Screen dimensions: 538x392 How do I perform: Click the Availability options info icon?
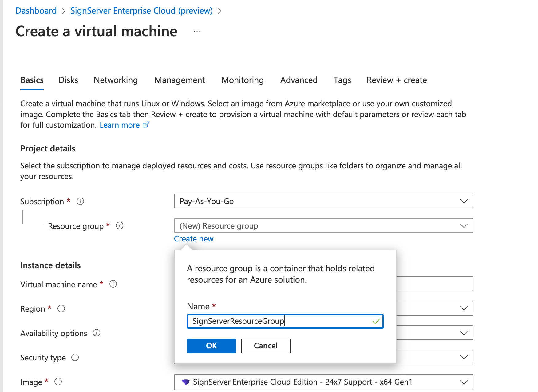[x=97, y=333]
